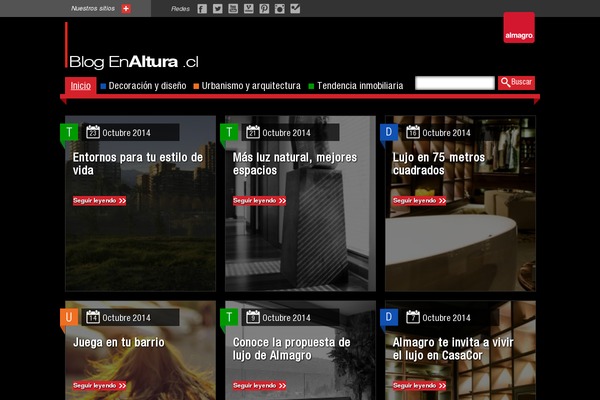The width and height of the screenshot is (600, 400).
Task: Open the Facebook social icon
Action: click(202, 9)
